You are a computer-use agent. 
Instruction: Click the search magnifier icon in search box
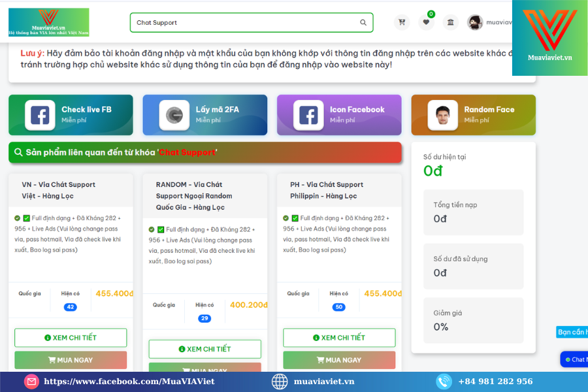363,22
